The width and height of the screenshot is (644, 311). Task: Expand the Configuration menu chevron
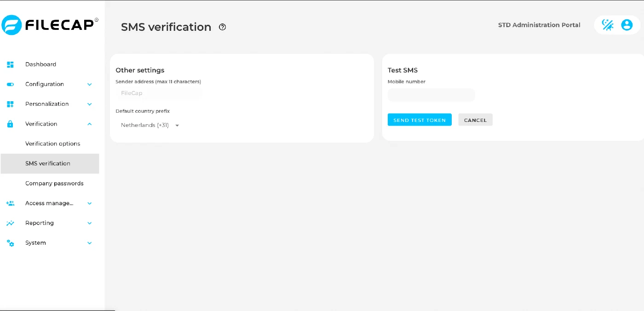pos(90,84)
